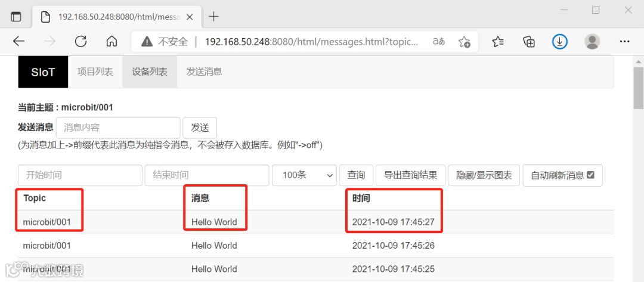Click the page vertical scrollbar thumb

639,88
